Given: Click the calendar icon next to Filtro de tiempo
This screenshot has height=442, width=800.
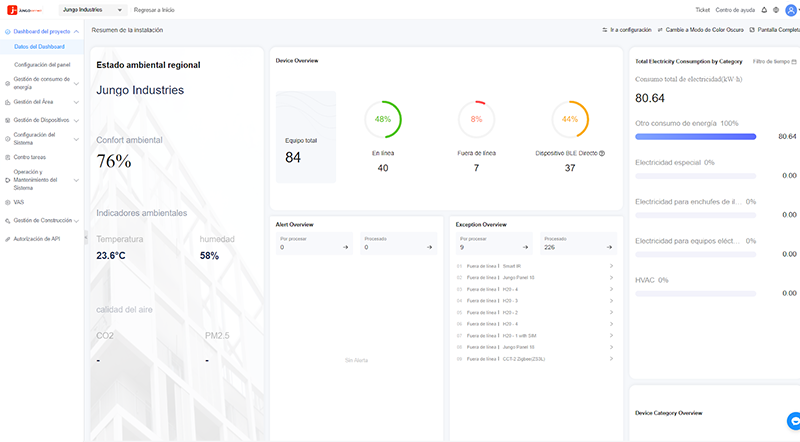Looking at the screenshot, I should pyautogui.click(x=793, y=62).
